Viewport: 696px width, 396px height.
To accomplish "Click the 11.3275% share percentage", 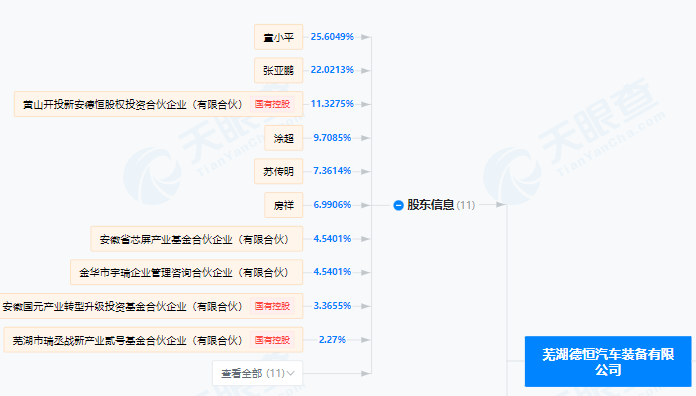I will tap(332, 104).
